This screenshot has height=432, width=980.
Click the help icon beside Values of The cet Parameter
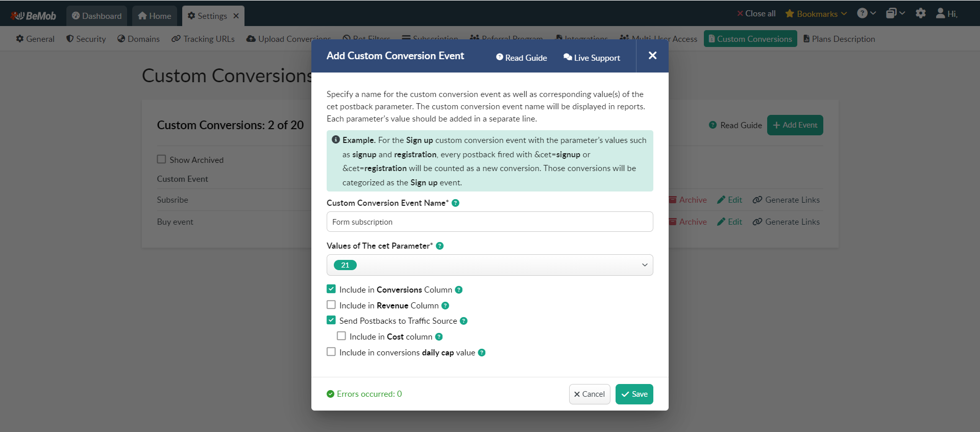click(439, 246)
